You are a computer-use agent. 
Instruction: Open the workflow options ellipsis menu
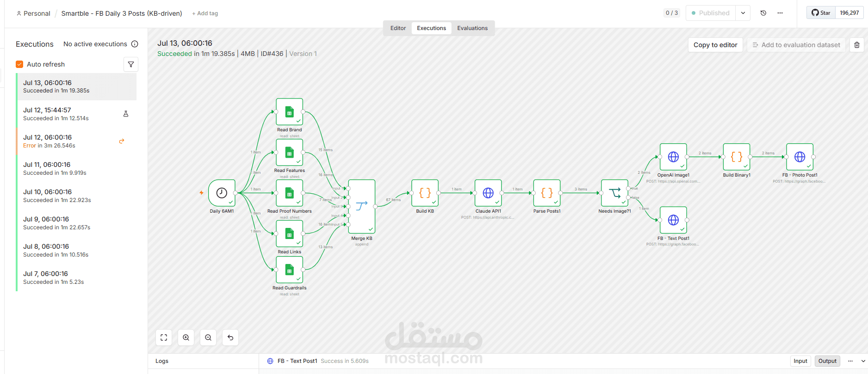(780, 13)
